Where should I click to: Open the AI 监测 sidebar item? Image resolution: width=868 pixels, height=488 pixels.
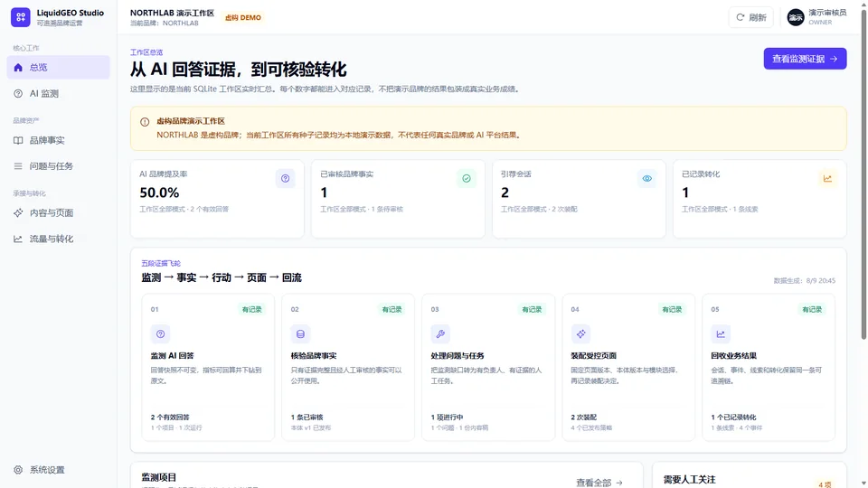pos(58,93)
